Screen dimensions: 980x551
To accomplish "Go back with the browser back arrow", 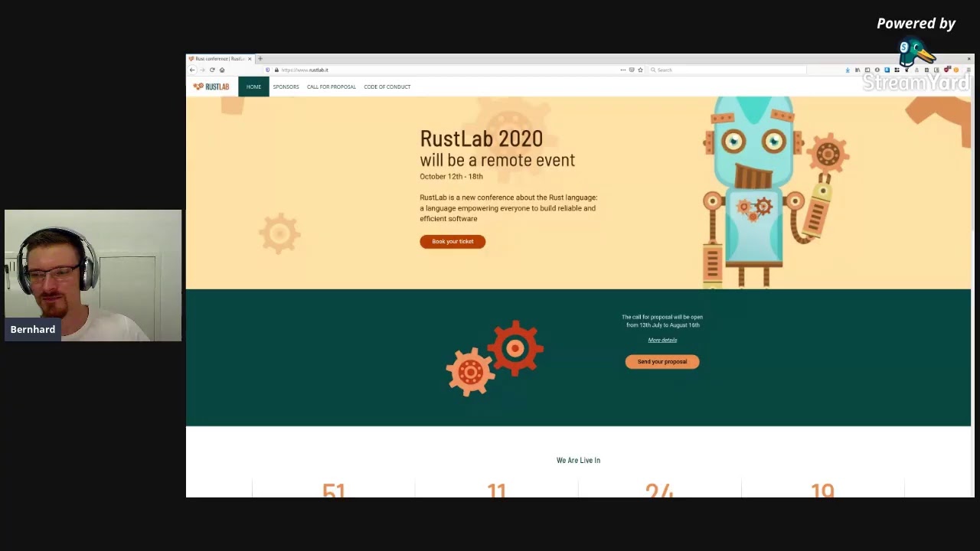I will click(192, 70).
